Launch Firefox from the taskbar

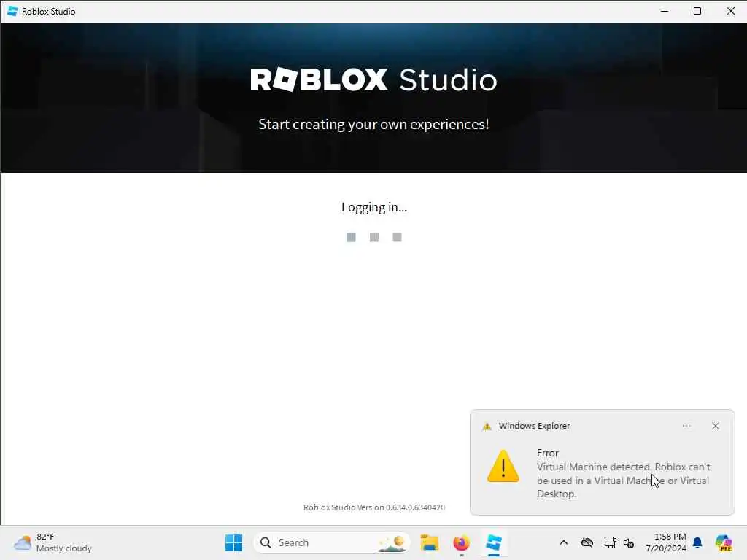click(461, 542)
